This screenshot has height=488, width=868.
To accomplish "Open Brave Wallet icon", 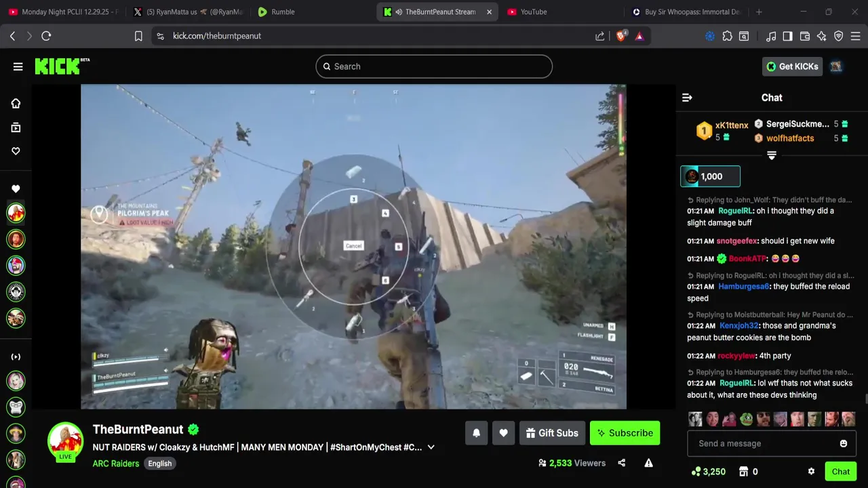I will (805, 36).
